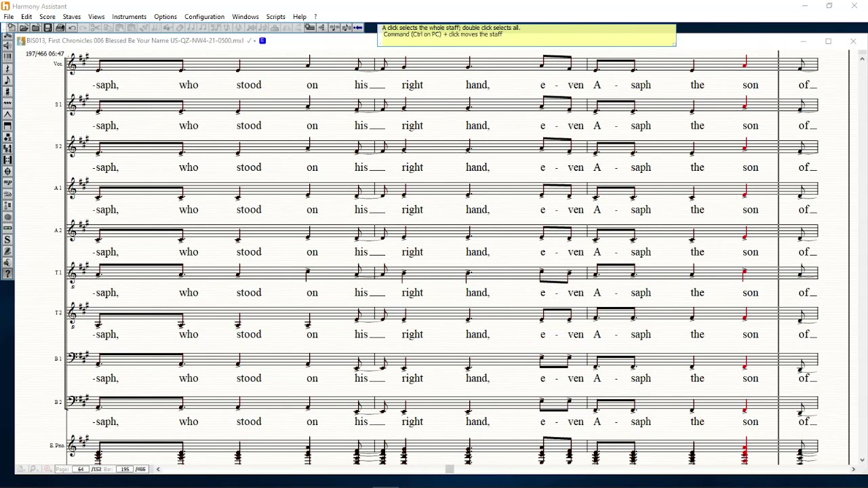Click the 197/466 06:47 position readout
Screen dimensions: 868x488
(45, 54)
